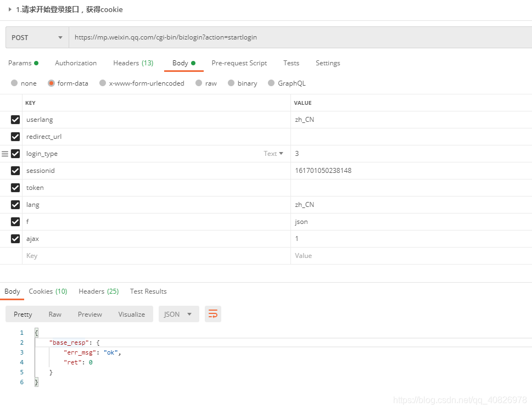Click the request URL input field

tap(300, 37)
